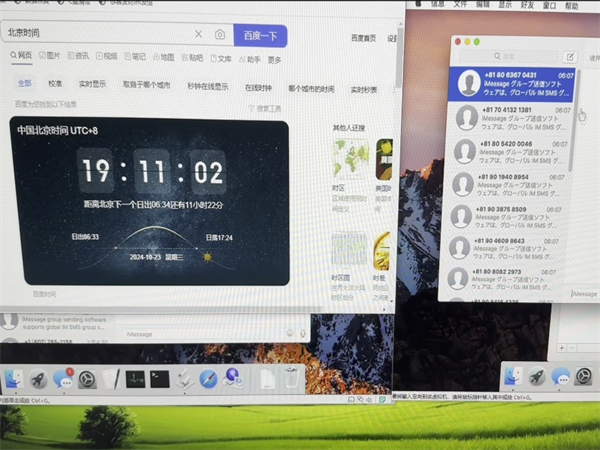This screenshot has height=450, width=600.
Task: Open Launchpad rocket icon in left dock
Action: tap(38, 379)
